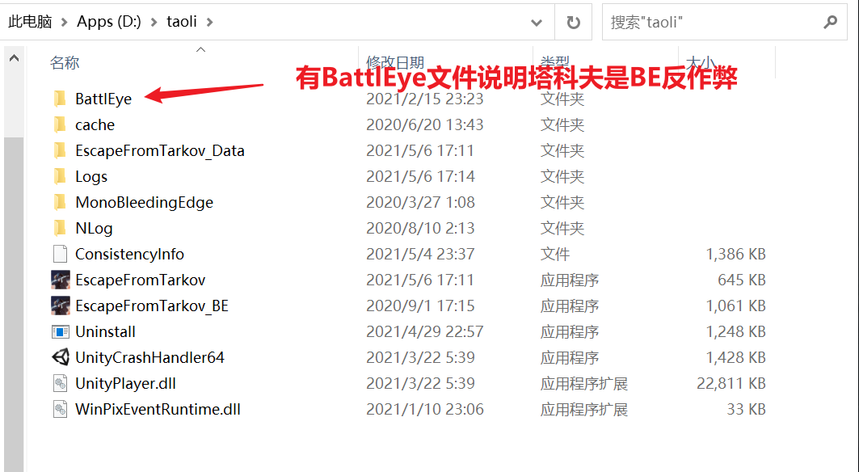This screenshot has width=859, height=472.
Task: Click the MonoBleedingEdge folder icon
Action: point(60,202)
